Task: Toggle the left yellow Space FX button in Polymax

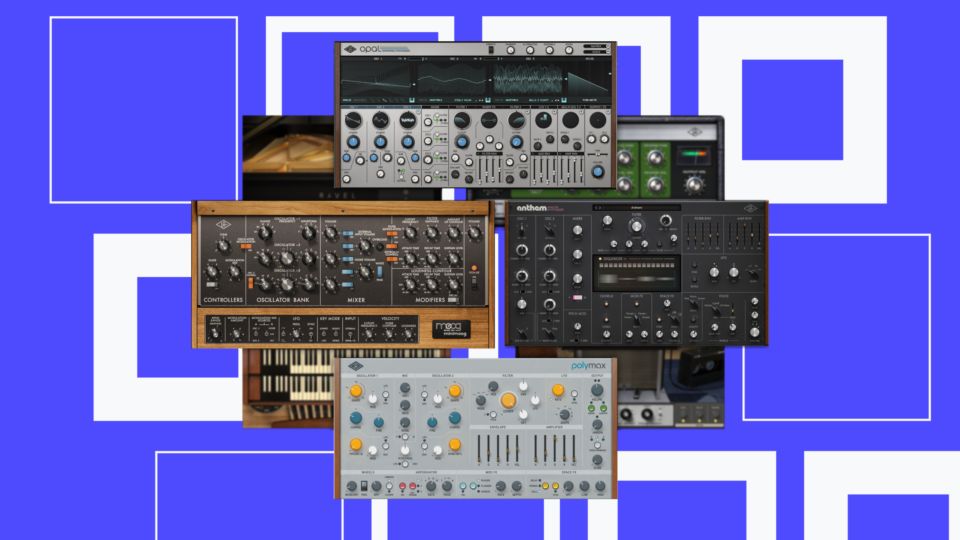Action: 546,486
